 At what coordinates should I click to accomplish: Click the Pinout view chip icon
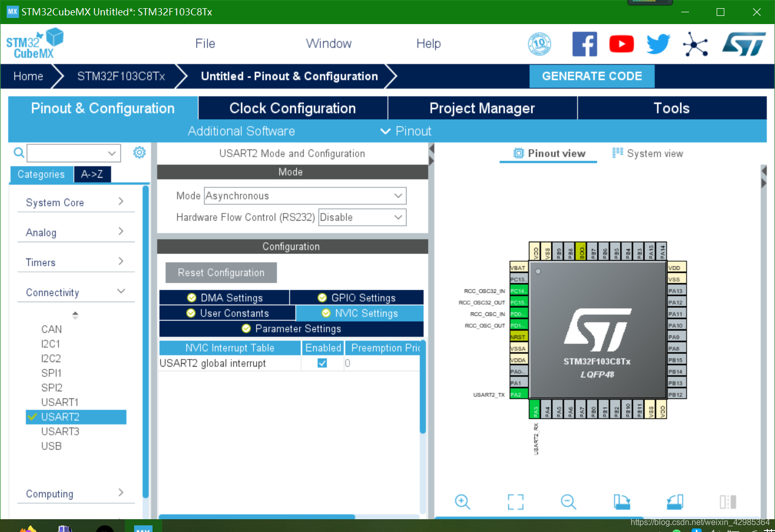click(x=519, y=153)
